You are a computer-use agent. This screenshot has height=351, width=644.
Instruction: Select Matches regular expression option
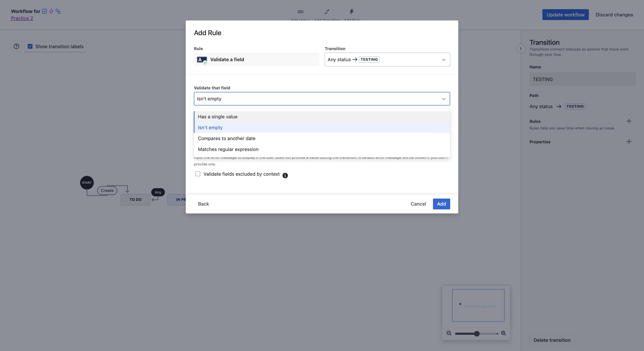coord(322,149)
